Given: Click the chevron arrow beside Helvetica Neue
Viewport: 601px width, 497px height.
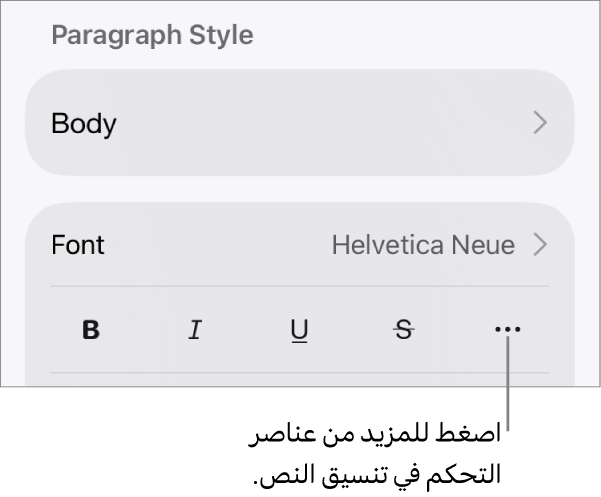Looking at the screenshot, I should (540, 244).
